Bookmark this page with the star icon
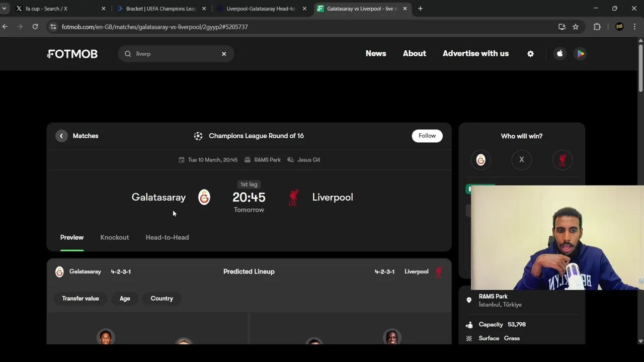 576,27
